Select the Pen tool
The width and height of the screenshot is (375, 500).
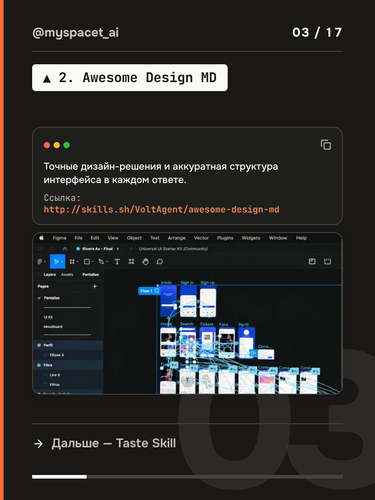point(102,262)
